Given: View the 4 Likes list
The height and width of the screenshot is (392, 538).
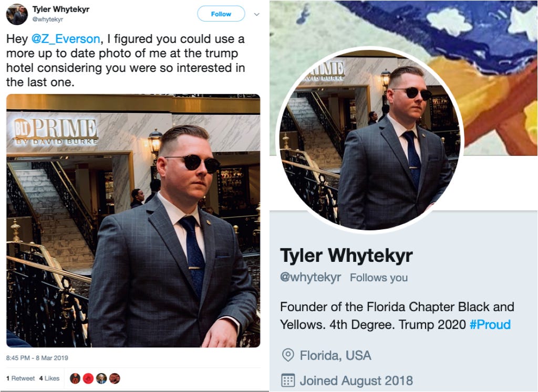Looking at the screenshot, I should (49, 378).
